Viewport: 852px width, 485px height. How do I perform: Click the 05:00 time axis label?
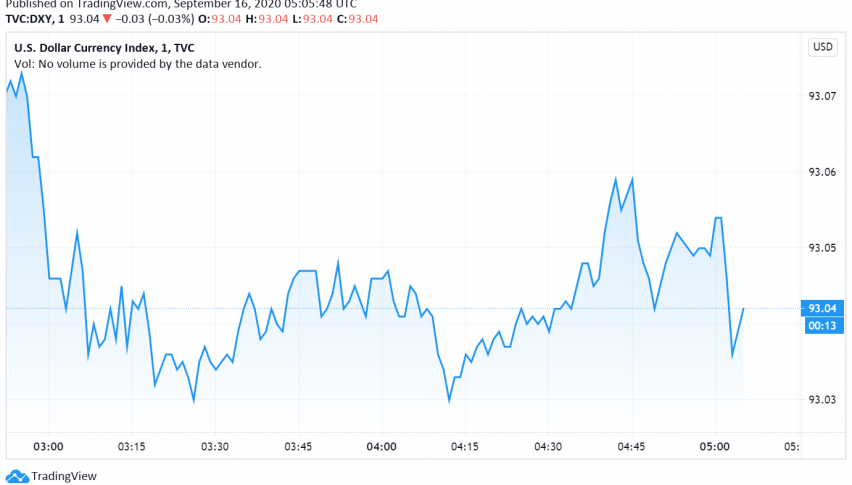point(715,447)
